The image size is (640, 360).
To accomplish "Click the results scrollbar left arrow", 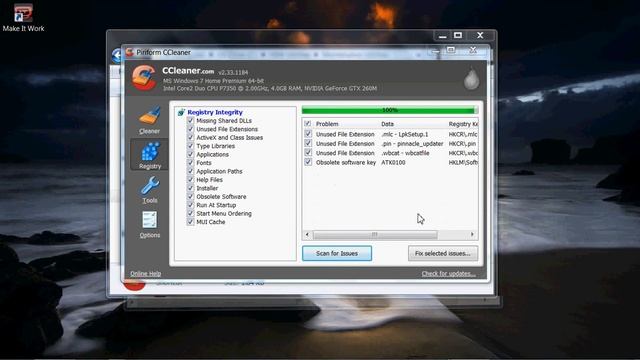I will 307,235.
